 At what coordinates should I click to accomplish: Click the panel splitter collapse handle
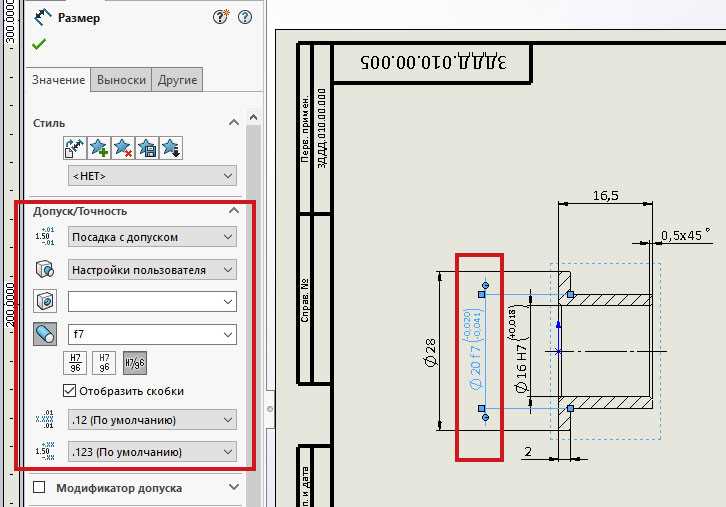click(270, 409)
